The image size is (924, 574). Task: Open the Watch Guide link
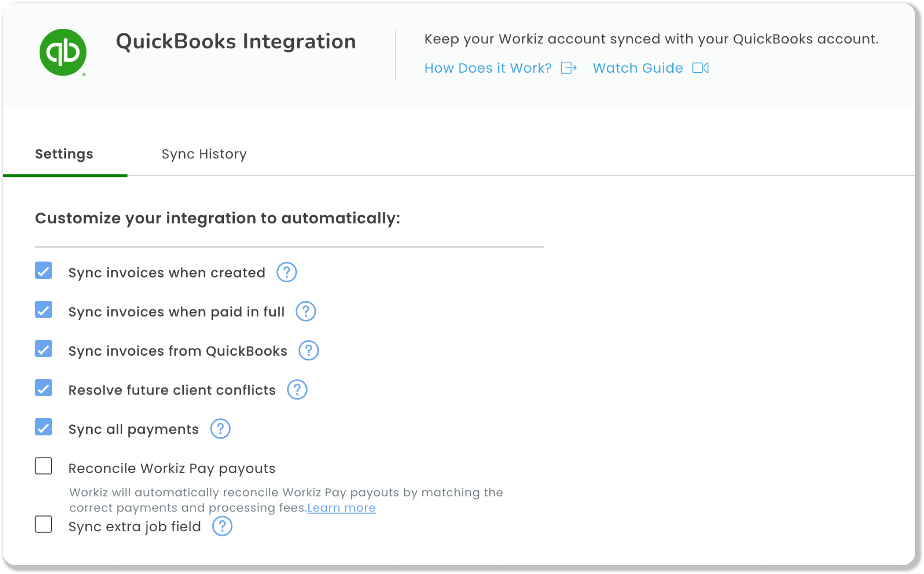pos(638,68)
